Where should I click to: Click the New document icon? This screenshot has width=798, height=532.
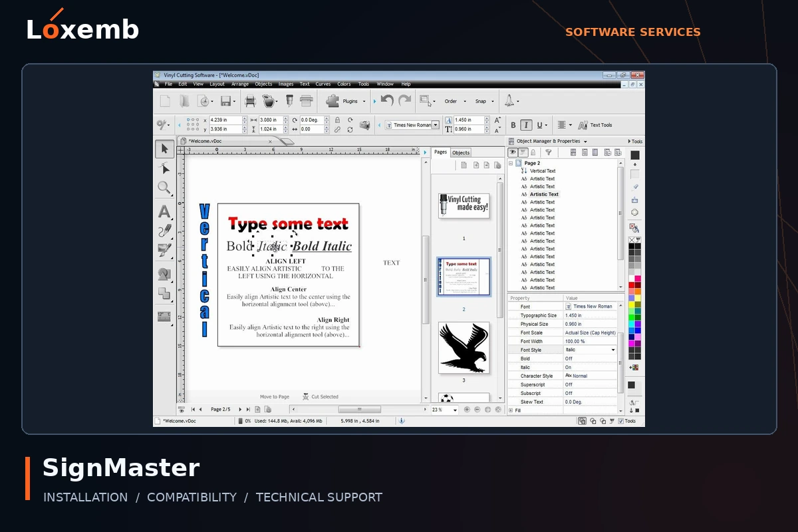point(165,101)
